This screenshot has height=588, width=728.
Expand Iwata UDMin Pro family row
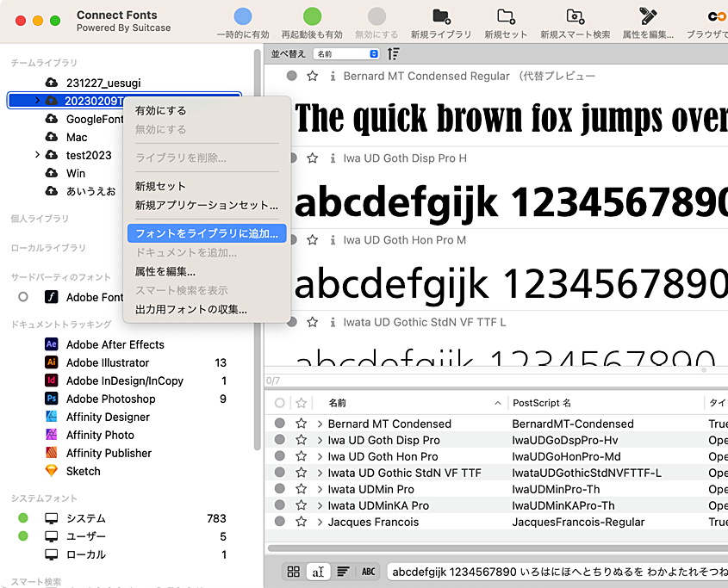pos(320,489)
